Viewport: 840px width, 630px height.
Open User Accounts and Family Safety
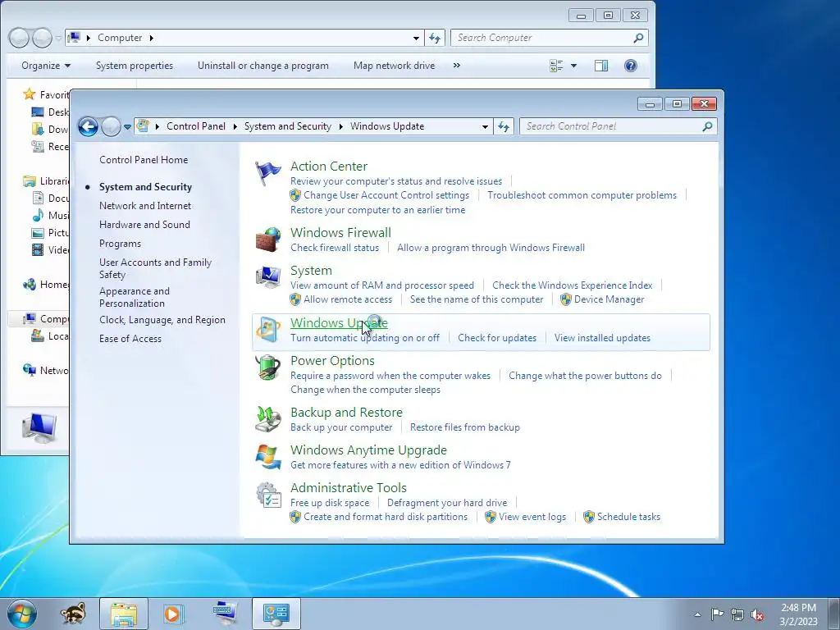click(x=155, y=268)
